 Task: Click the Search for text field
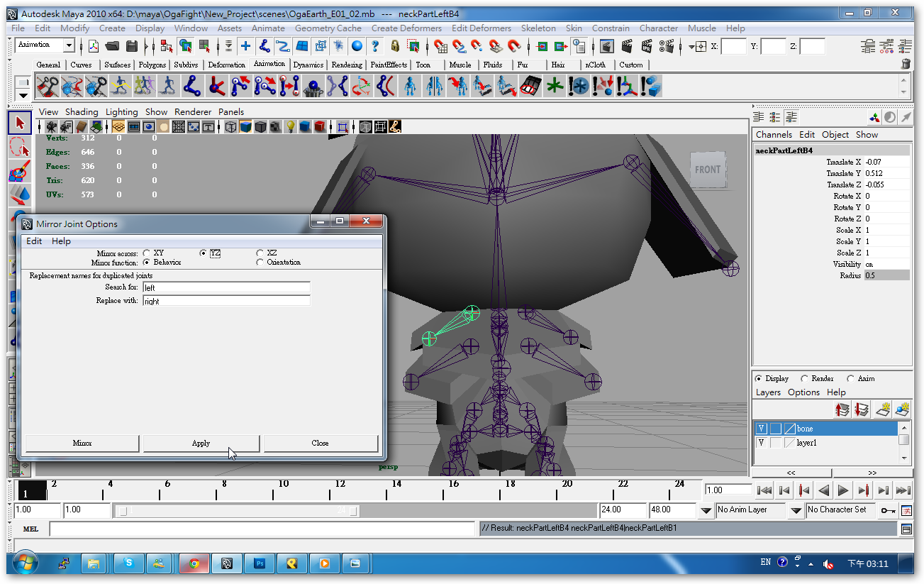[226, 287]
